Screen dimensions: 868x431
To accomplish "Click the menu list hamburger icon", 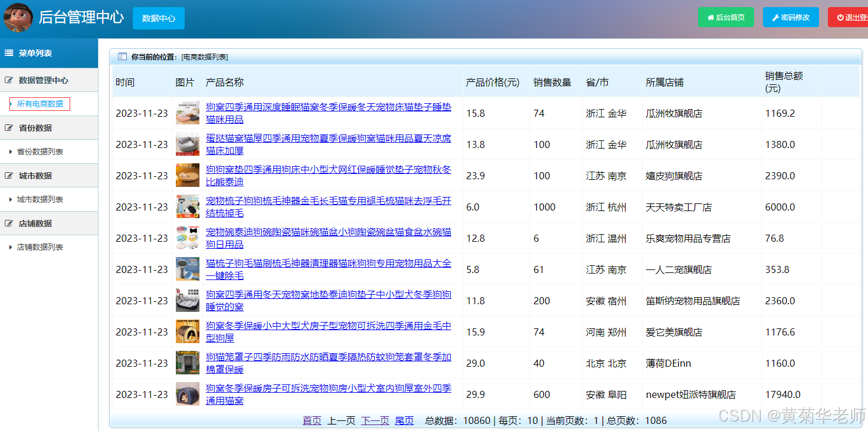I will click(x=9, y=53).
